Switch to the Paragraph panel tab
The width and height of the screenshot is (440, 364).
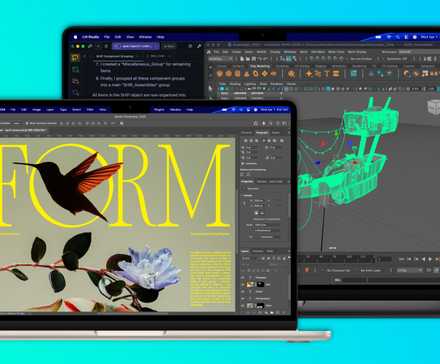click(261, 133)
